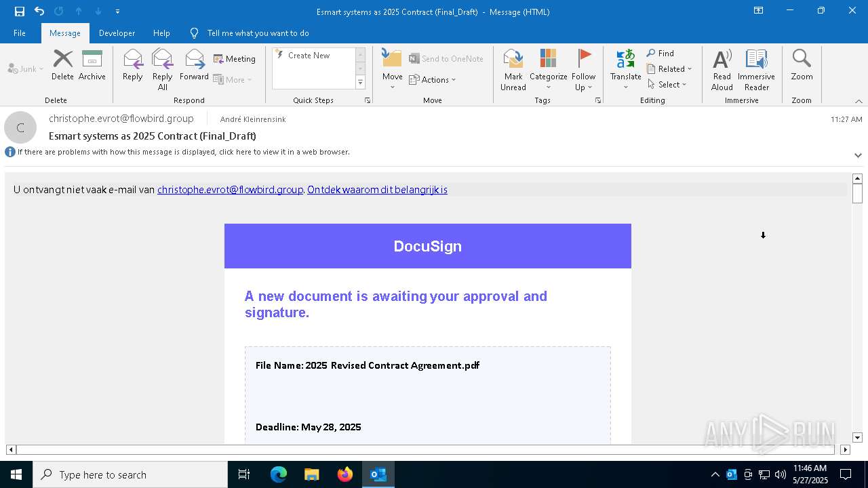Viewport: 868px width, 488px height.
Task: Expand the Quick Steps gallery
Action: [x=360, y=83]
